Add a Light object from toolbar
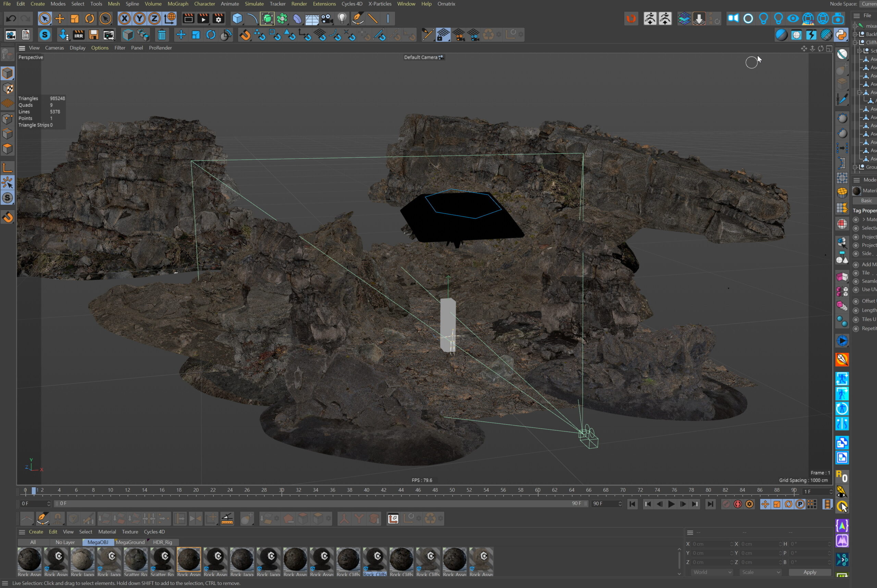 point(342,18)
